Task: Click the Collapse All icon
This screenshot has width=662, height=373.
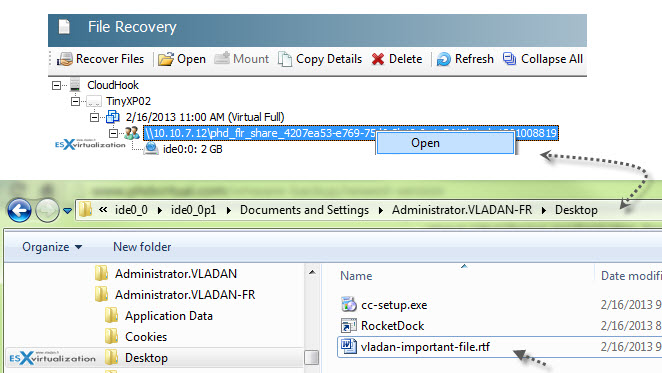Action: pos(510,59)
